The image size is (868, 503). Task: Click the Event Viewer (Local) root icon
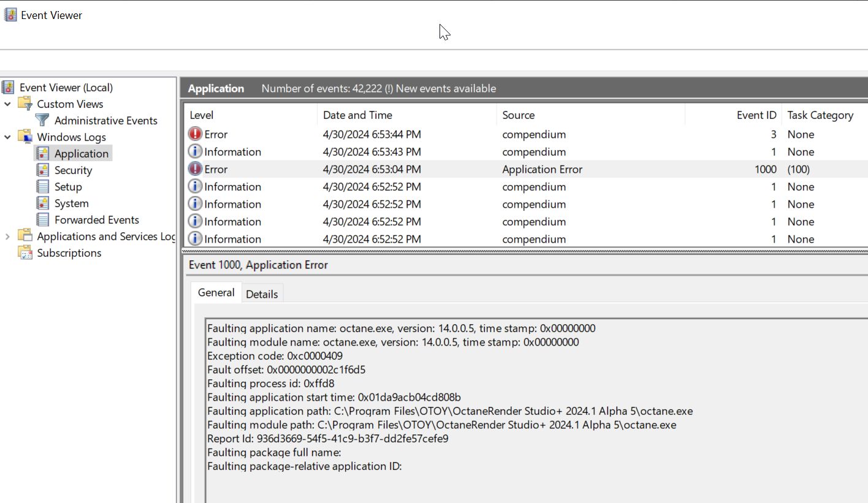coord(10,88)
